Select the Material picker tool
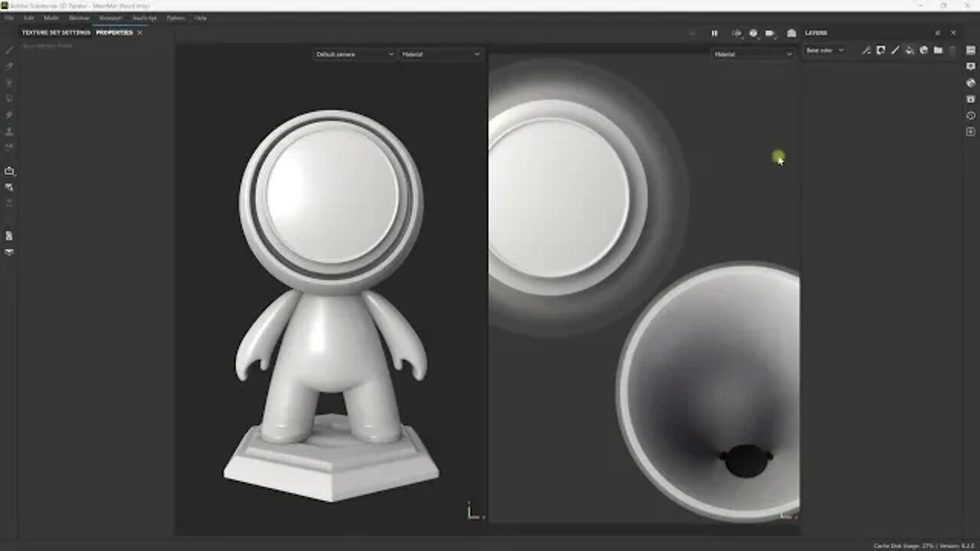Screen dimensions: 980x551 [x=9, y=147]
